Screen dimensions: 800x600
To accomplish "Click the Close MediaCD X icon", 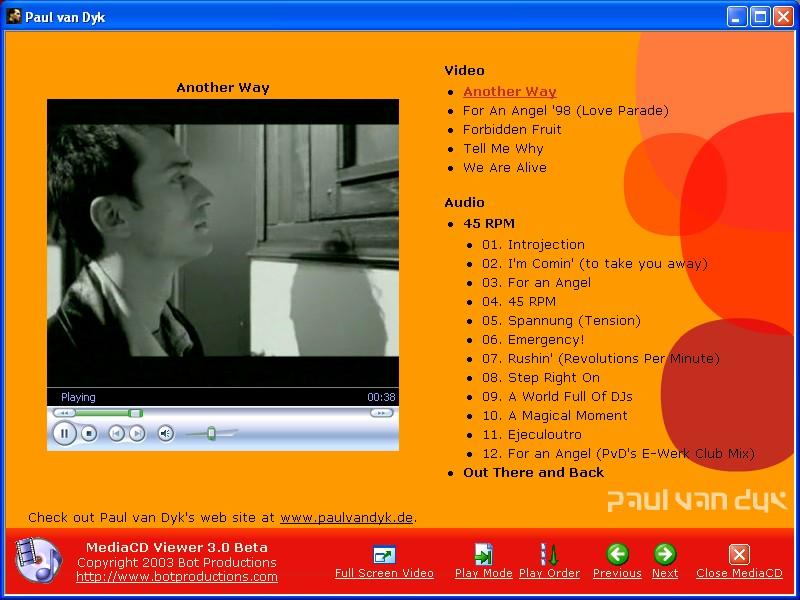I will point(739,555).
